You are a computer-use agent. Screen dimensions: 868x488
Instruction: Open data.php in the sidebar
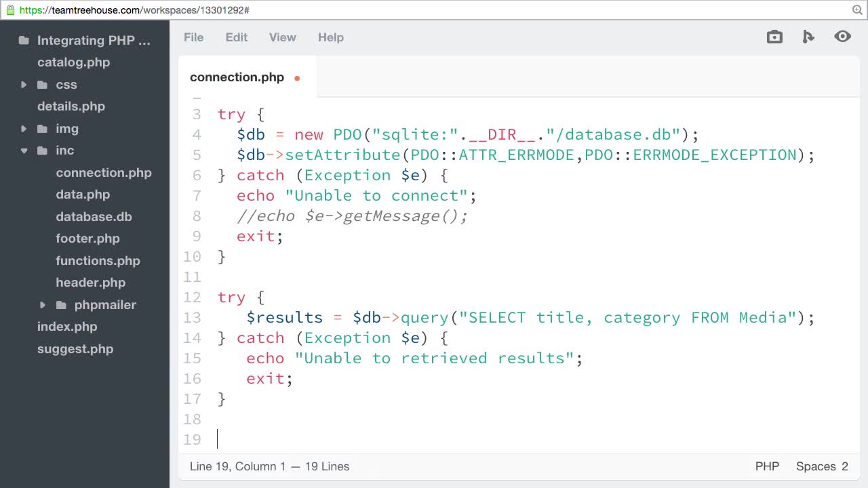[x=83, y=195]
